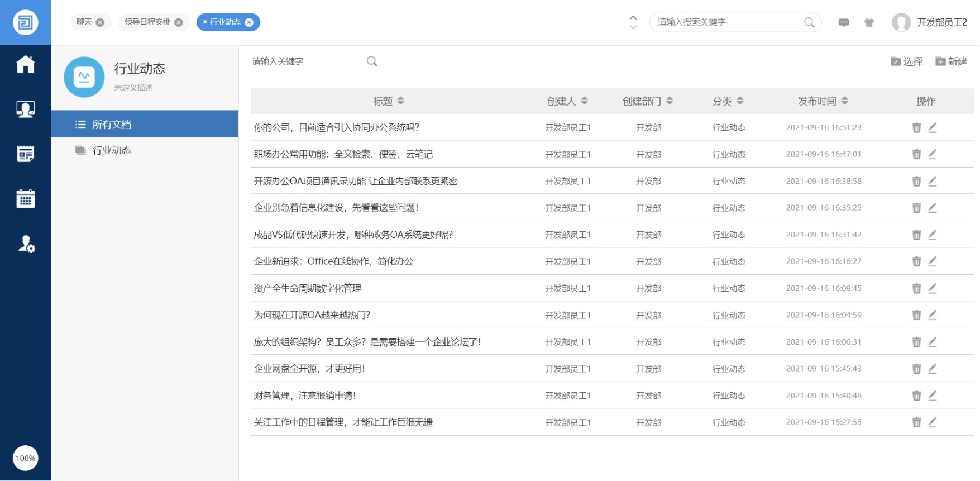Screen dimensions: 980x481
Task: Delete the 开源办公OA项目通讯录功能 row
Action: tap(916, 181)
